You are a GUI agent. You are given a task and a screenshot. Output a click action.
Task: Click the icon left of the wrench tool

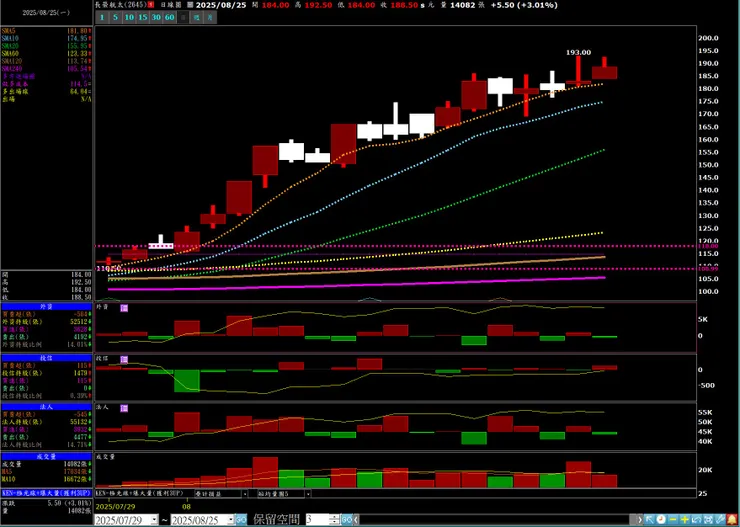(x=708, y=519)
